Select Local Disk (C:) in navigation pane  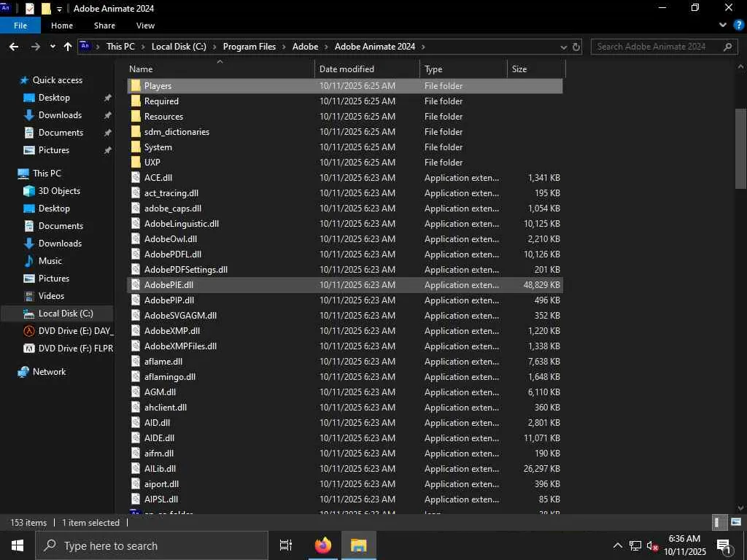(66, 314)
